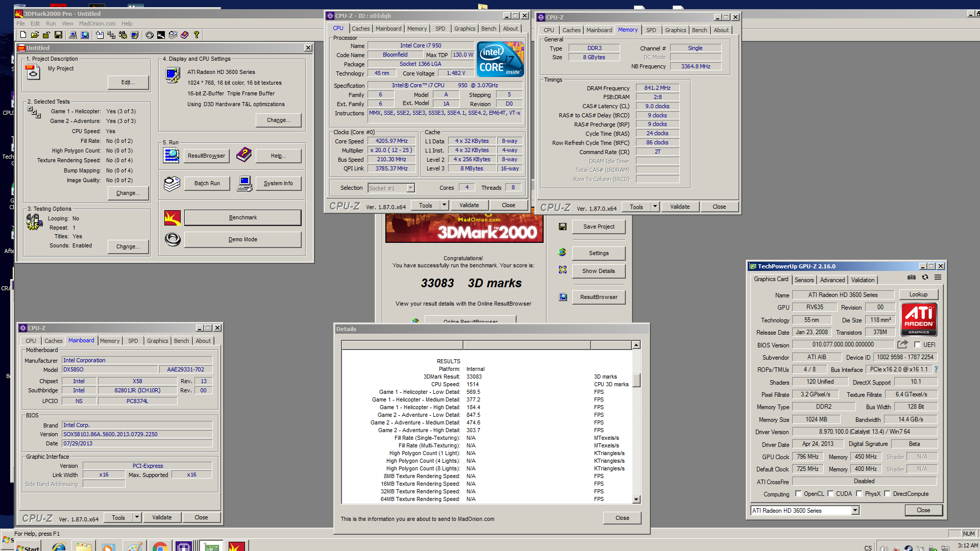This screenshot has width=980, height=551.
Task: Click the Open project folder toolbar icon
Action: pos(35,35)
